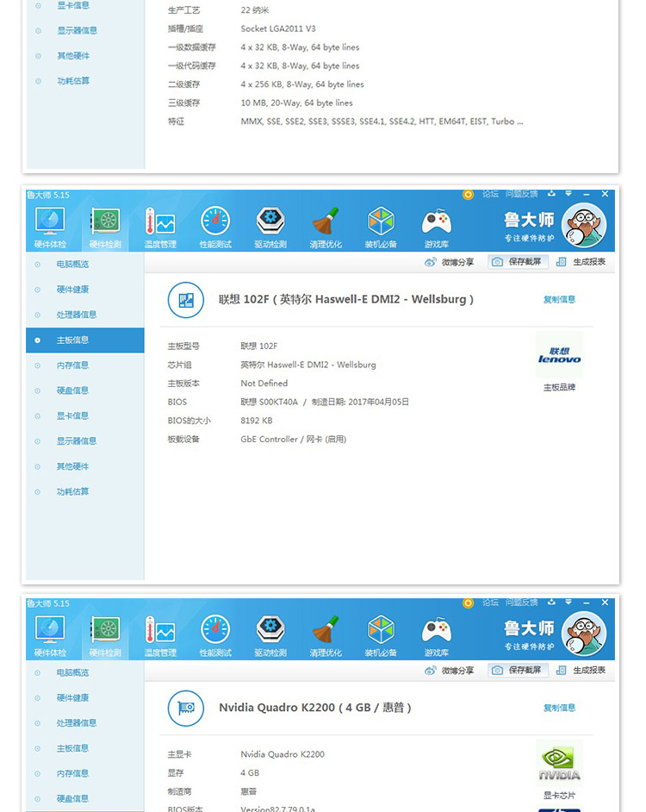This screenshot has width=646, height=812.
Task: Launch 性能测试 in the motherboard window toolbar
Action: click(215, 228)
